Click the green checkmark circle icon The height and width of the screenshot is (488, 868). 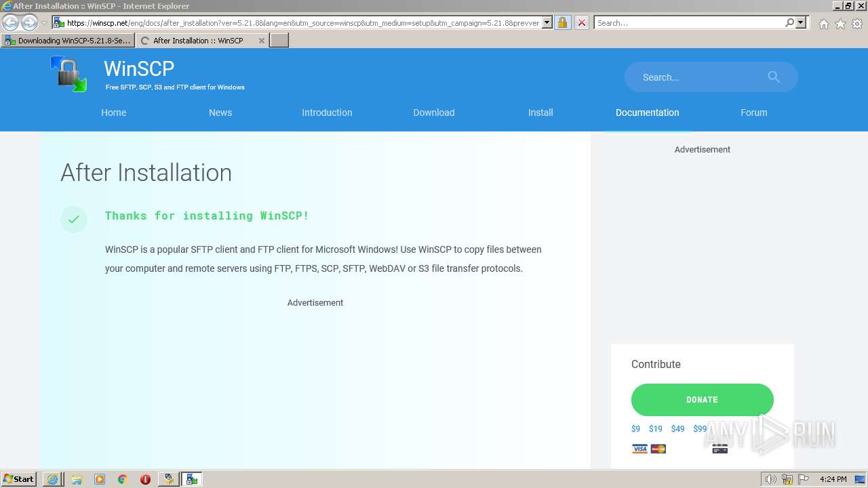(x=74, y=219)
